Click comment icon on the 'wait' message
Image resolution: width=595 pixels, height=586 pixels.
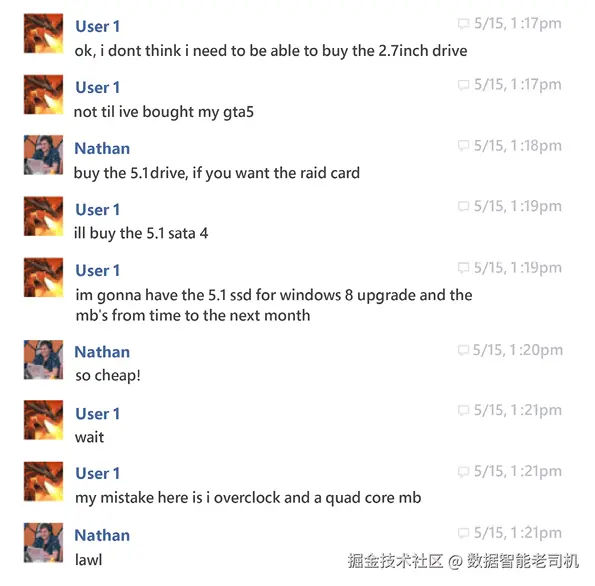point(463,410)
